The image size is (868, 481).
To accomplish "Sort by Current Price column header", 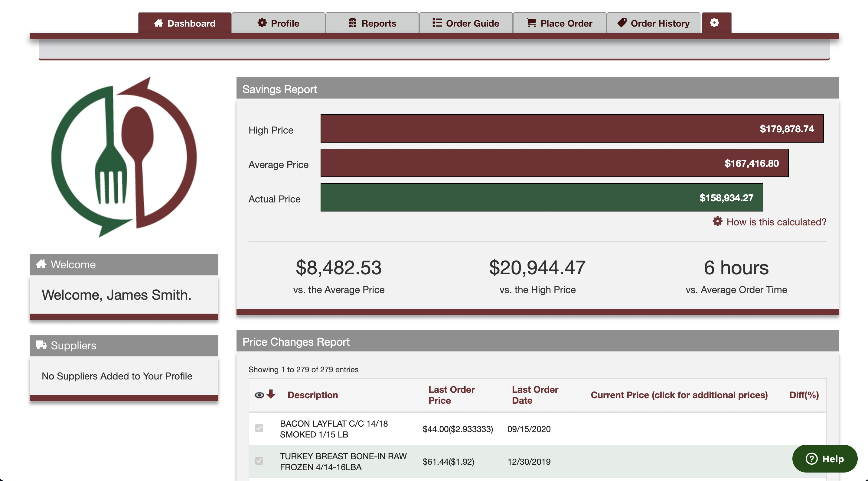I will click(x=679, y=395).
